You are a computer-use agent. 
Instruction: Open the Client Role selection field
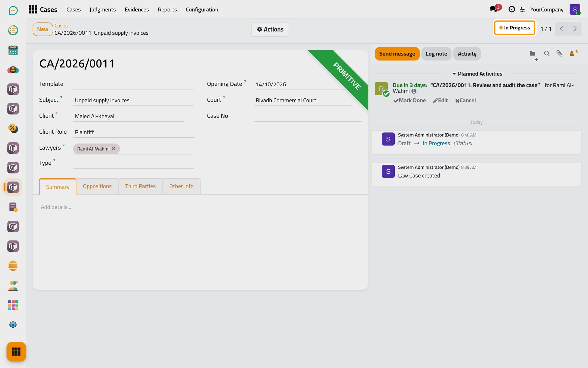[133, 132]
